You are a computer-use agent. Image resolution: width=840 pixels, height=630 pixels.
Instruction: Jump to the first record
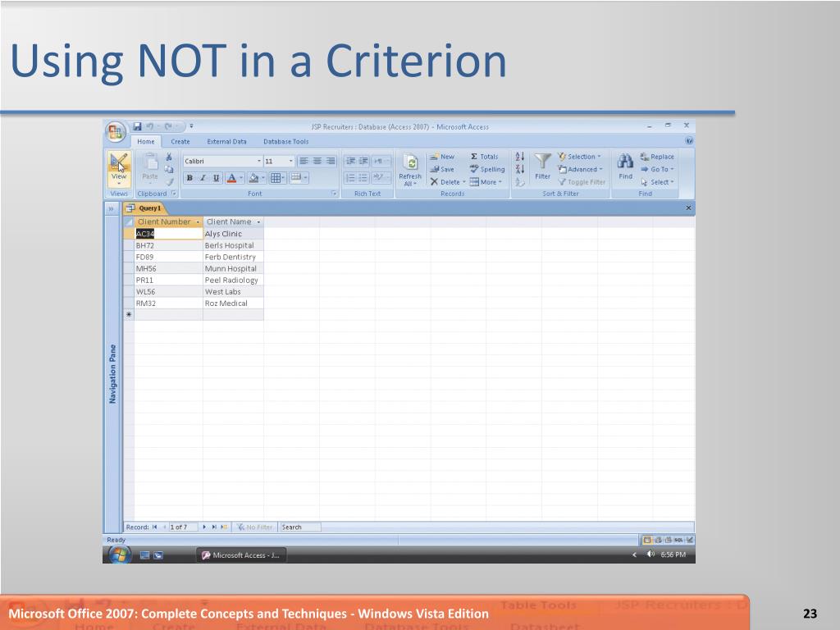coord(155,527)
